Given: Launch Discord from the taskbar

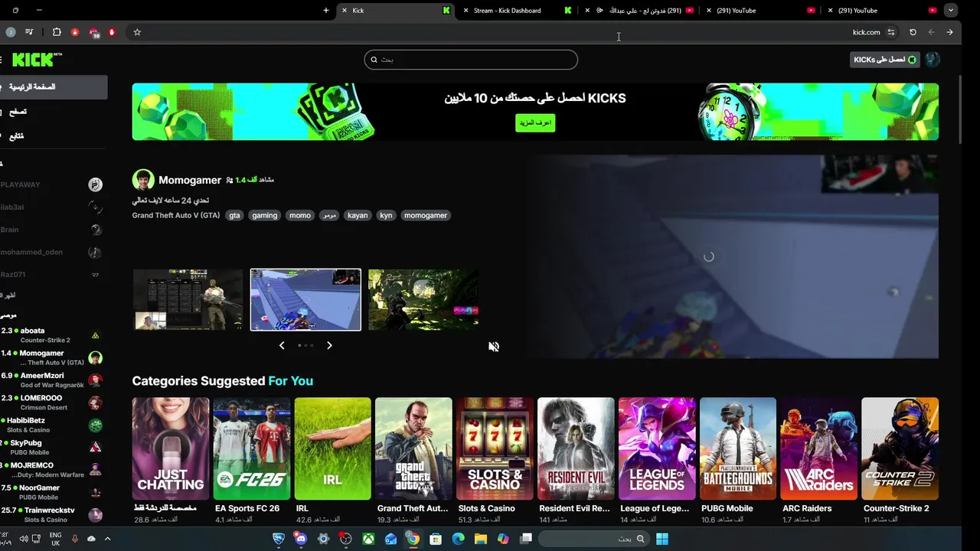Looking at the screenshot, I should pos(300,539).
